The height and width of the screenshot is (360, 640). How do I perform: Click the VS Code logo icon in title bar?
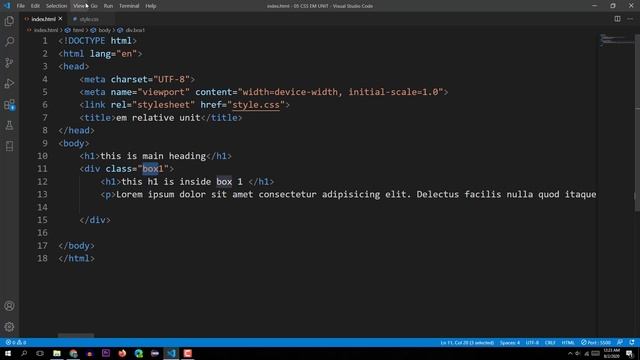7,6
